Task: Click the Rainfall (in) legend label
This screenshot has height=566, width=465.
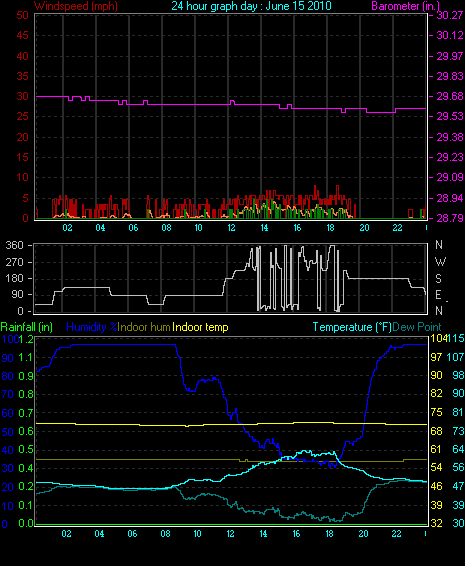Action: (27, 327)
